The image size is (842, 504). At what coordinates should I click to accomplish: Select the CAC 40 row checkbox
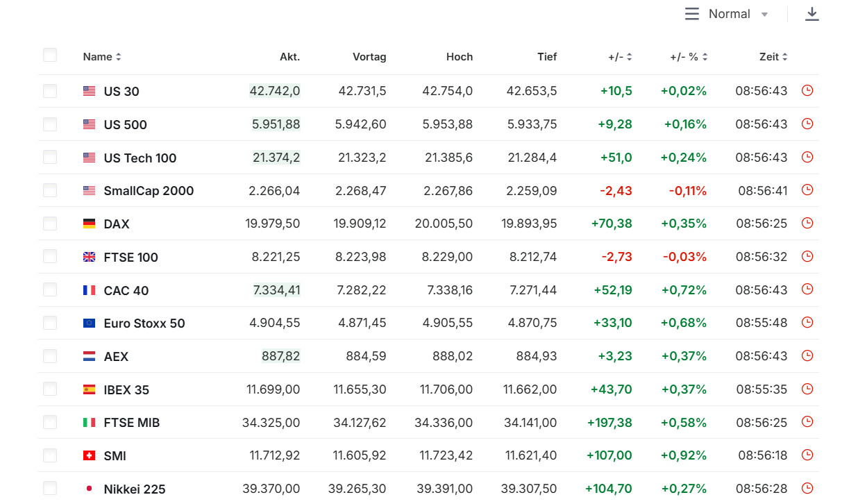tap(50, 290)
